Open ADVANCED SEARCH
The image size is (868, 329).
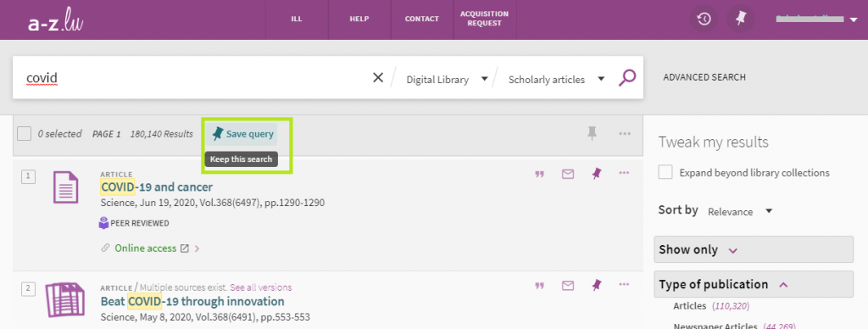(704, 77)
